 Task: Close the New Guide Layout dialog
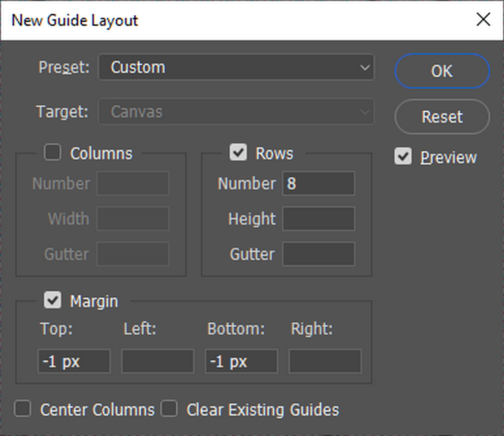pos(483,20)
